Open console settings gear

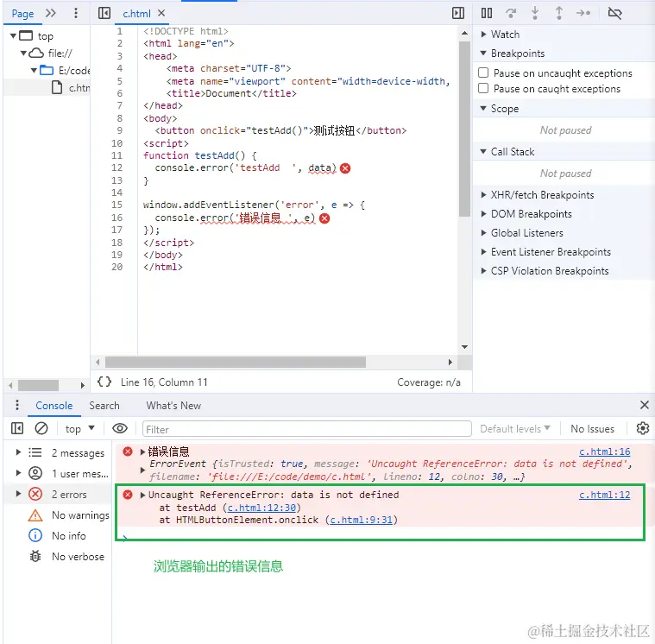642,428
